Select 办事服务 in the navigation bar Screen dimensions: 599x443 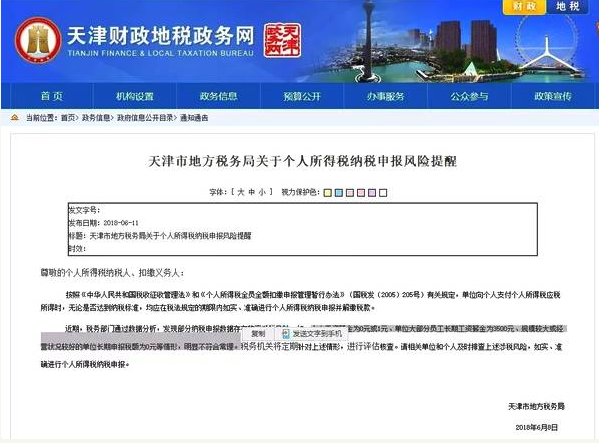385,96
